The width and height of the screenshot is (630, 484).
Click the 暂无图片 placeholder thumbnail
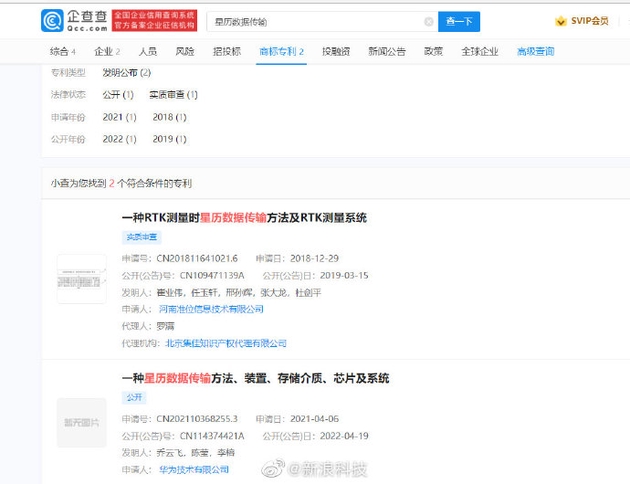(82, 423)
